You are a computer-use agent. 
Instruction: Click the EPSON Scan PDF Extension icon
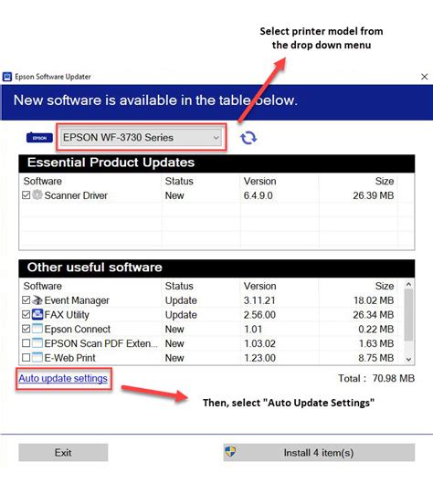(37, 343)
